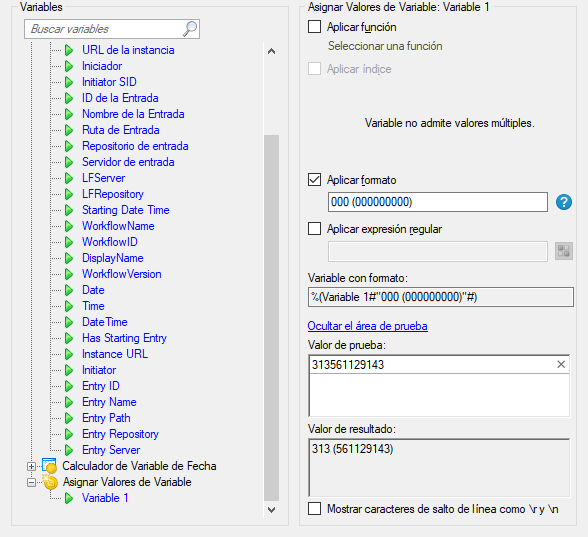This screenshot has height=537, width=588.
Task: Collapse the Asignar Valores de Variable node
Action: click(32, 482)
